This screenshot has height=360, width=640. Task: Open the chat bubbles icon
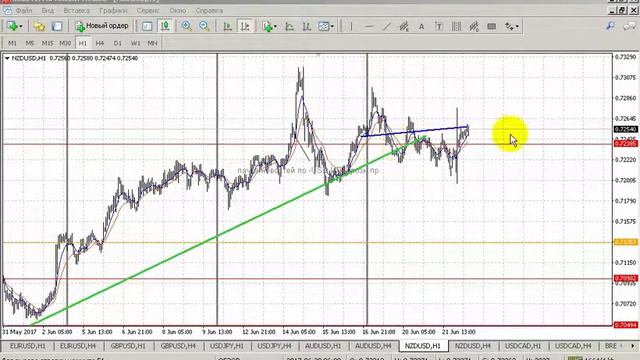click(x=629, y=26)
